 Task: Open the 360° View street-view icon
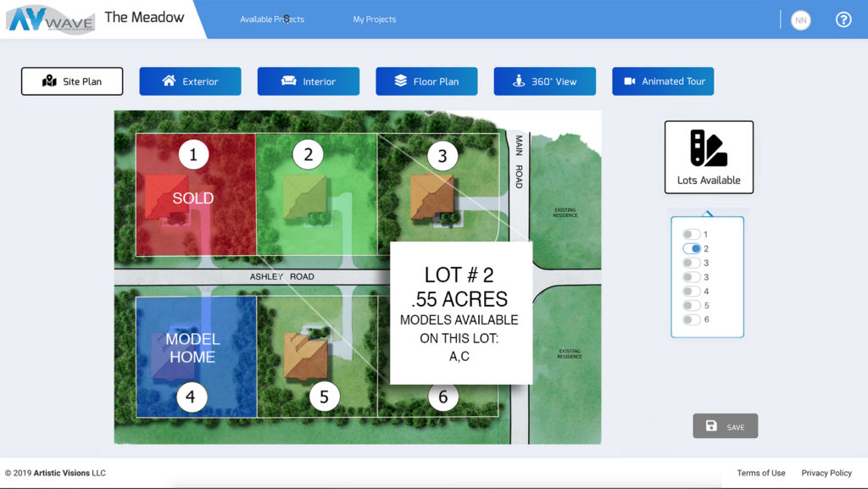tap(518, 81)
